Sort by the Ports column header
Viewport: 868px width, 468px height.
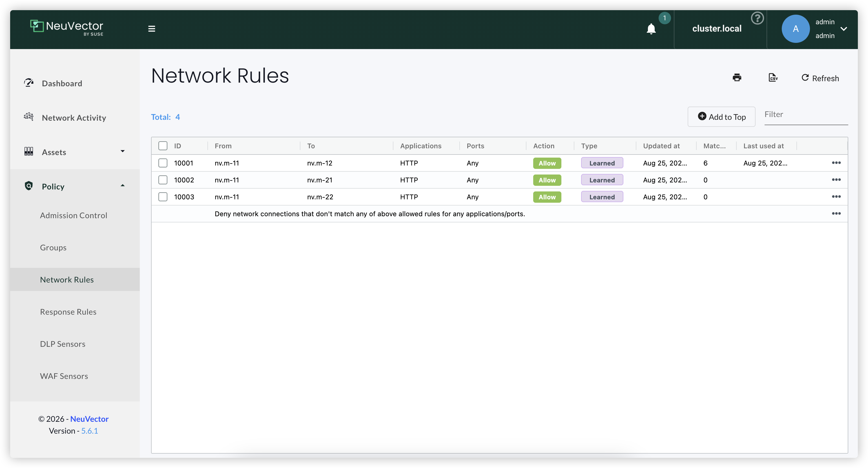tap(475, 146)
